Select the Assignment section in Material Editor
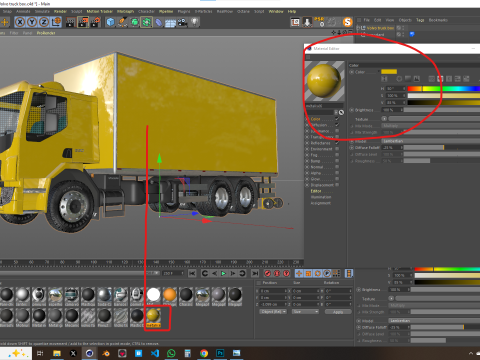This screenshot has width=480, height=360. (321, 203)
